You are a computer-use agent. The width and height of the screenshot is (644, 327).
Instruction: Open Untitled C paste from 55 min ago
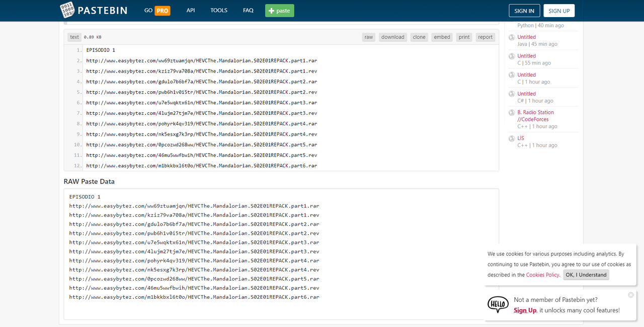526,56
